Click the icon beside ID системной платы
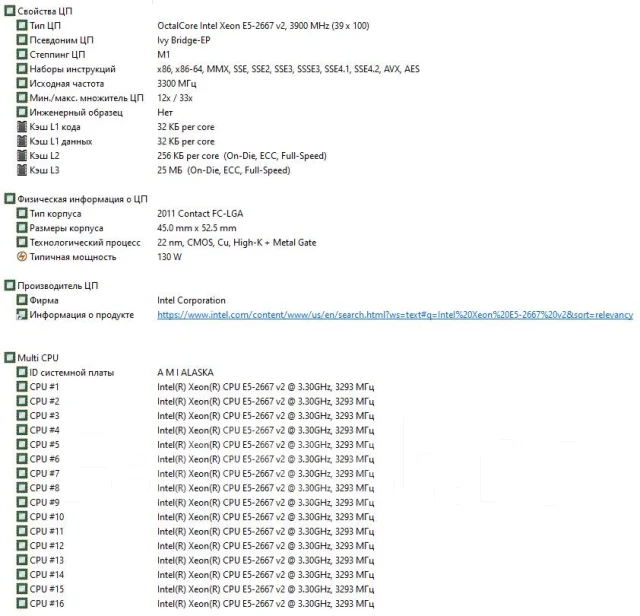This screenshot has width=640, height=616. [x=22, y=372]
